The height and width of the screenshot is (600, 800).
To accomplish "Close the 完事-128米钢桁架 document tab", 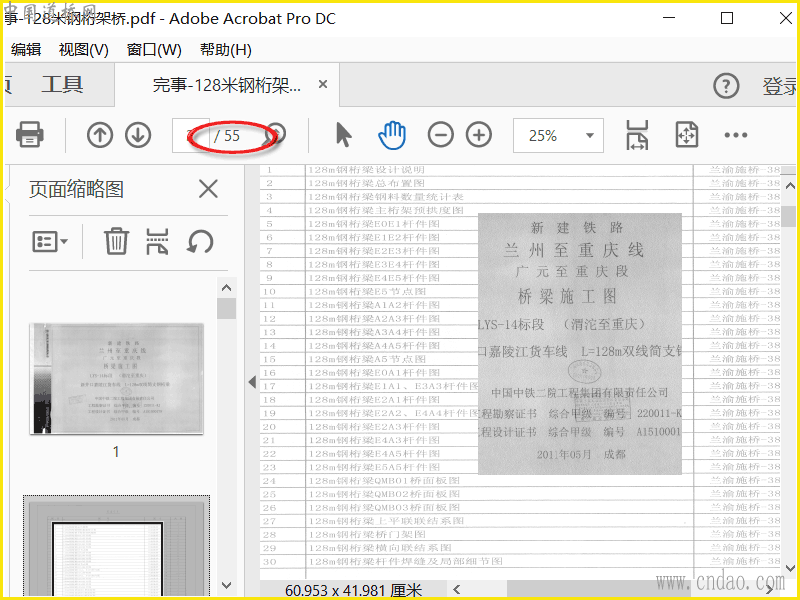I will coord(323,84).
